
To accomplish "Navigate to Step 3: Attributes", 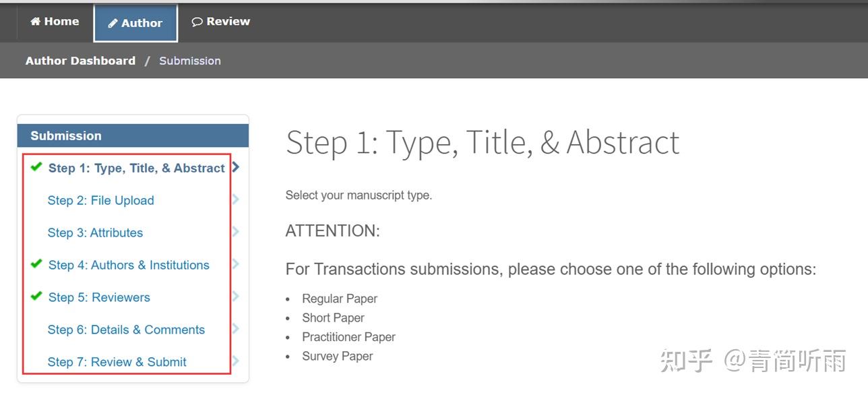I will click(95, 233).
